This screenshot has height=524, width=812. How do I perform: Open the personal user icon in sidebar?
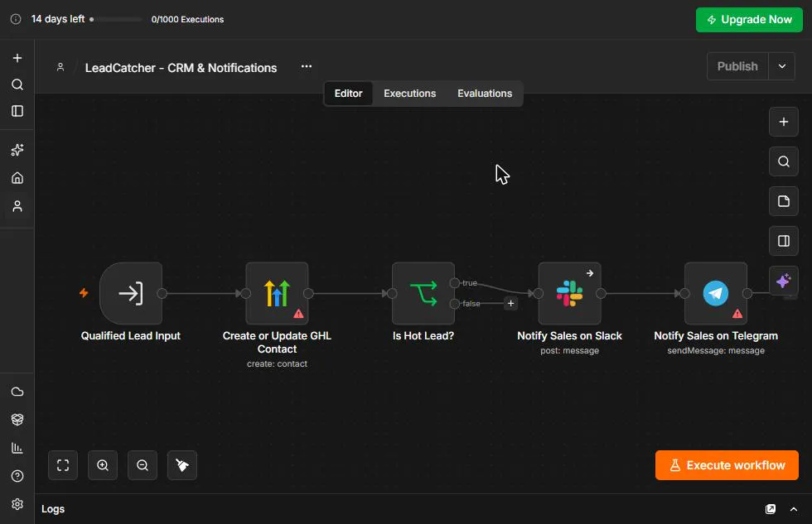click(17, 206)
